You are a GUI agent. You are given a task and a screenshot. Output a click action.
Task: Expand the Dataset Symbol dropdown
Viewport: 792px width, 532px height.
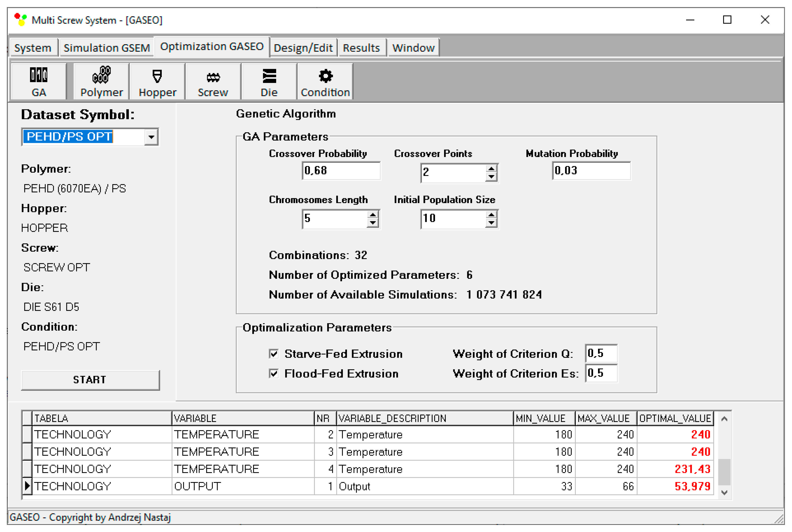(151, 137)
